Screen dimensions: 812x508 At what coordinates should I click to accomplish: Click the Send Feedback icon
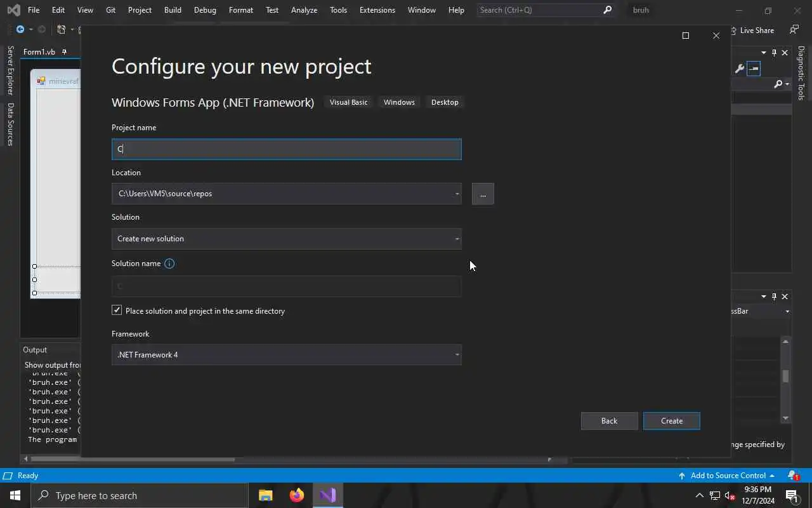click(794, 30)
